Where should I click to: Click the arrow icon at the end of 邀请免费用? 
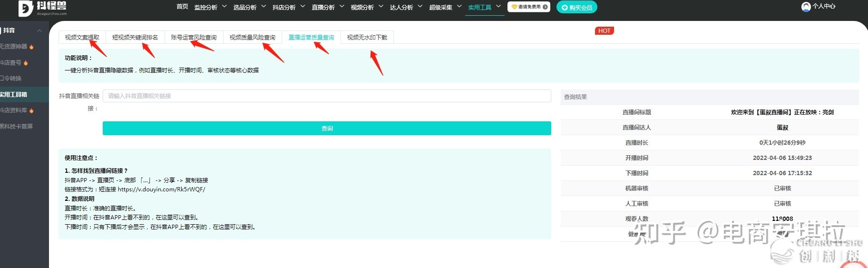(545, 7)
